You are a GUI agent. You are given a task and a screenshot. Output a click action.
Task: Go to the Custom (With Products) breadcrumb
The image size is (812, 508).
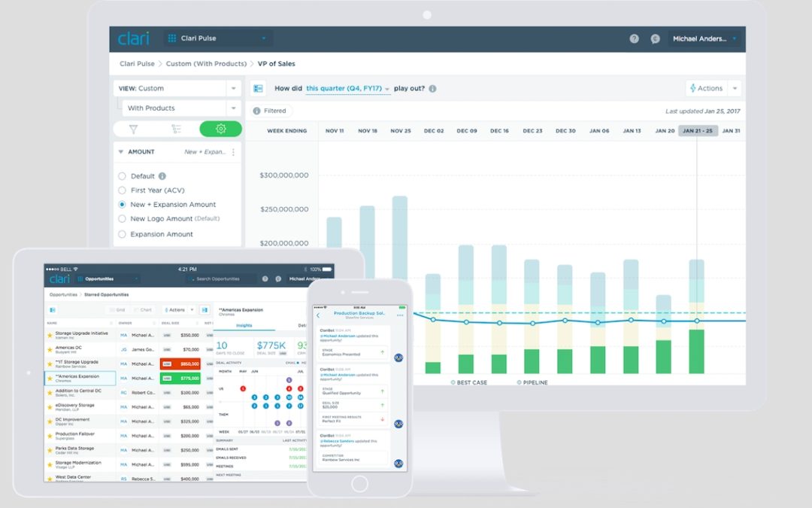tap(206, 64)
